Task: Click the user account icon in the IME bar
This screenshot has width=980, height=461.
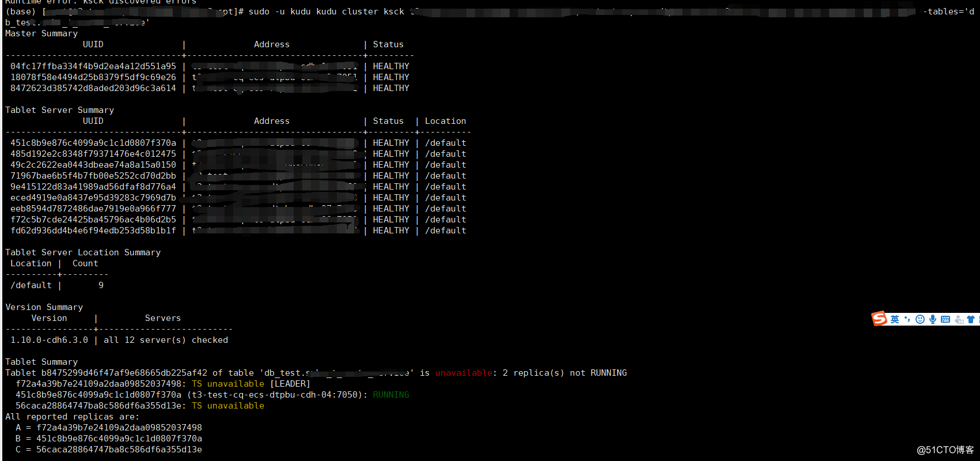Action: (x=959, y=319)
